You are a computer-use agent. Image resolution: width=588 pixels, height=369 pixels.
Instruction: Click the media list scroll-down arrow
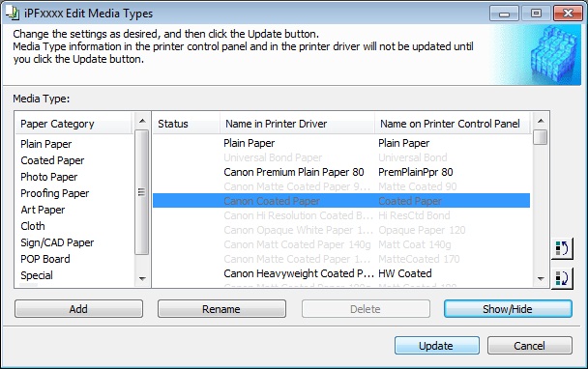coord(541,279)
